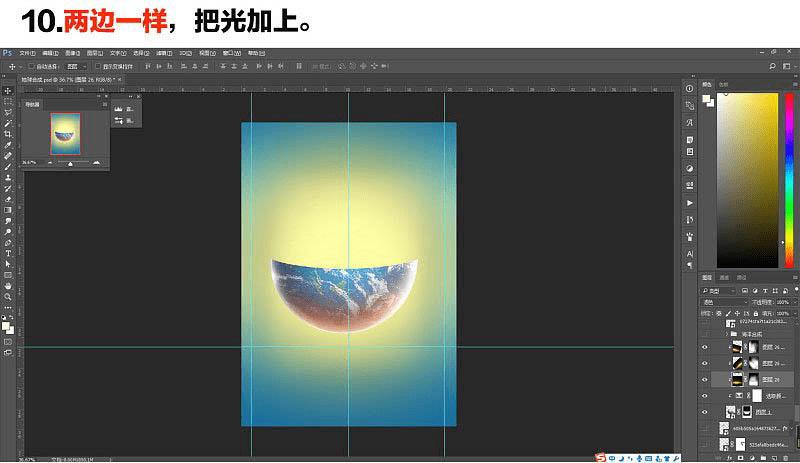Select the Hand tool
The height and width of the screenshot is (463, 800).
[8, 286]
